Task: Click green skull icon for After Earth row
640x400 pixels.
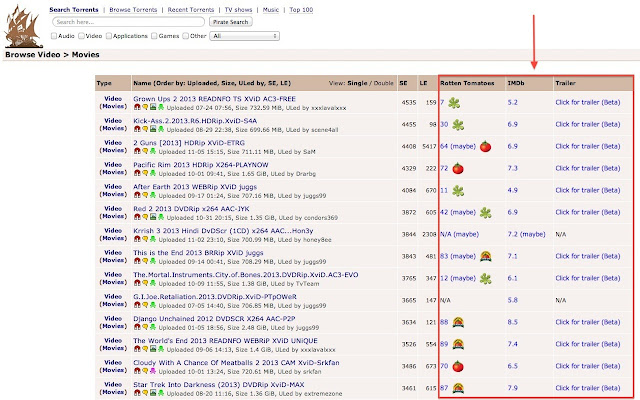Action: click(x=153, y=196)
